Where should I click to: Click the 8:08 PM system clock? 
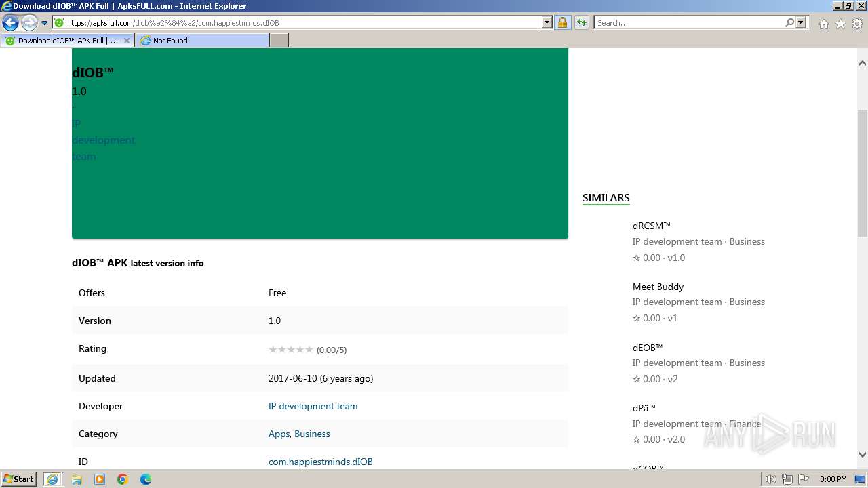pyautogui.click(x=833, y=479)
